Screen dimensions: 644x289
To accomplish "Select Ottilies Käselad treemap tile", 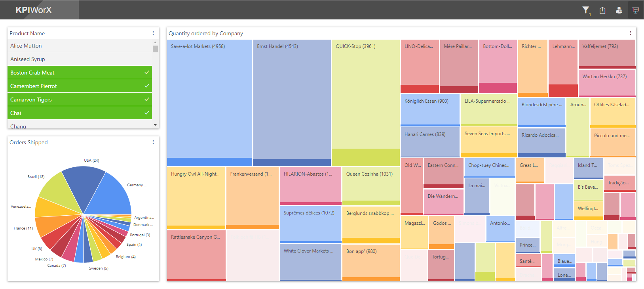I will (613, 113).
